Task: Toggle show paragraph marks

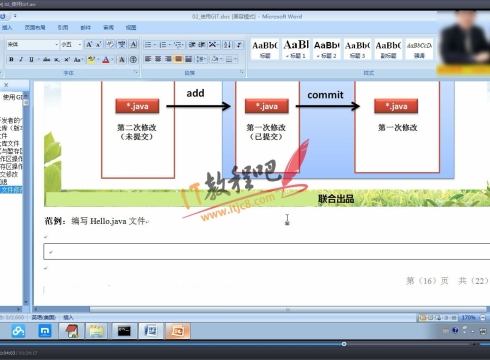Action: (x=239, y=45)
